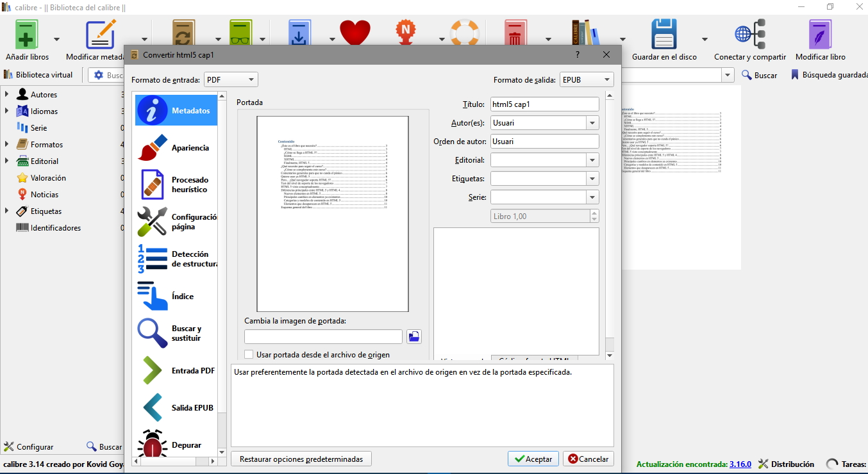Click in the Título input field
The height and width of the screenshot is (474, 868).
(x=545, y=104)
